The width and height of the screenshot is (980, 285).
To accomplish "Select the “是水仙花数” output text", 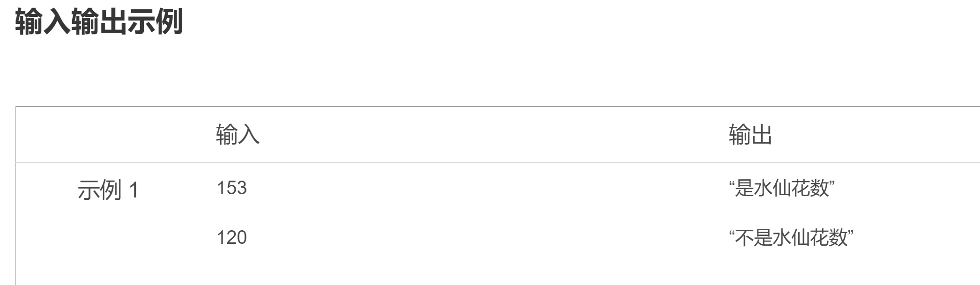I will 781,188.
